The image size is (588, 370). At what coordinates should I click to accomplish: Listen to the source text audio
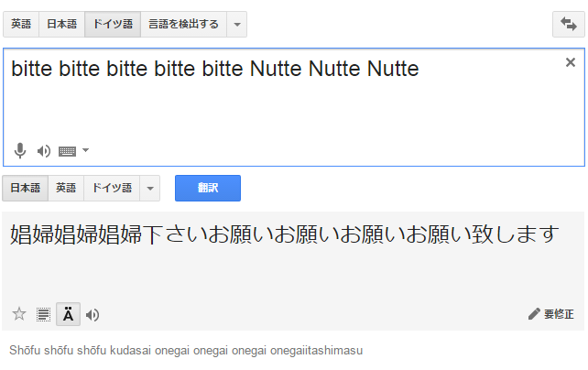click(43, 150)
